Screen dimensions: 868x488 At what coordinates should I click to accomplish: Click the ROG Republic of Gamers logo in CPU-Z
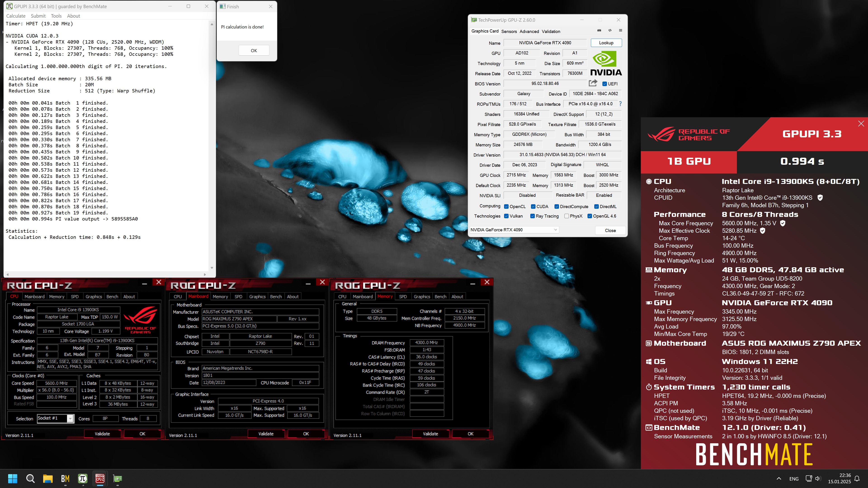141,320
